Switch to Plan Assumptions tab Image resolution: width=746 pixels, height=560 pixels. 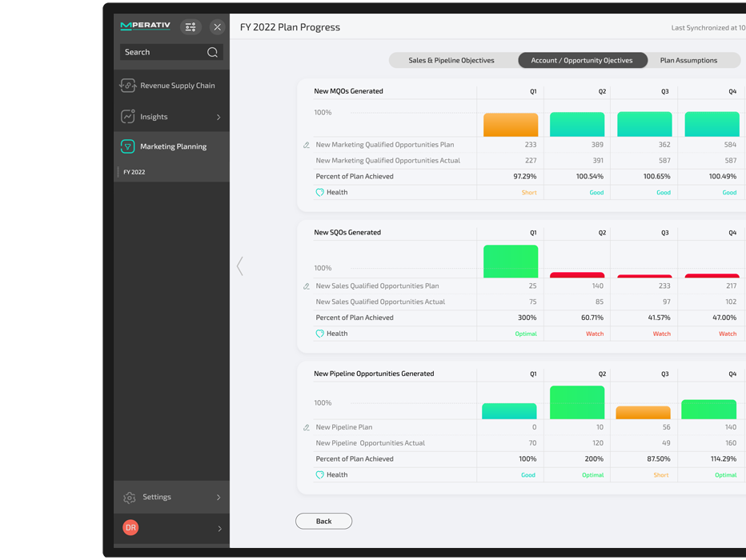point(688,60)
